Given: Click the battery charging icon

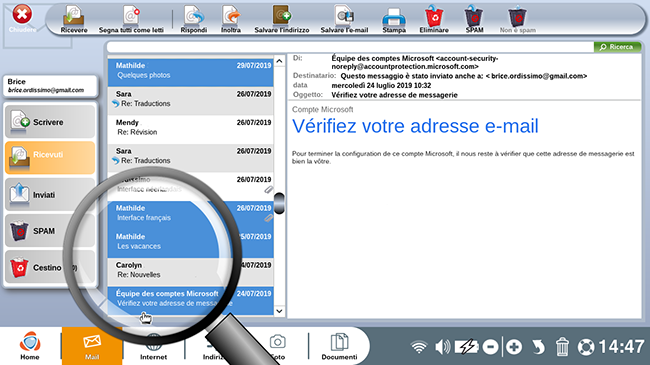Looking at the screenshot, I should pos(466,347).
